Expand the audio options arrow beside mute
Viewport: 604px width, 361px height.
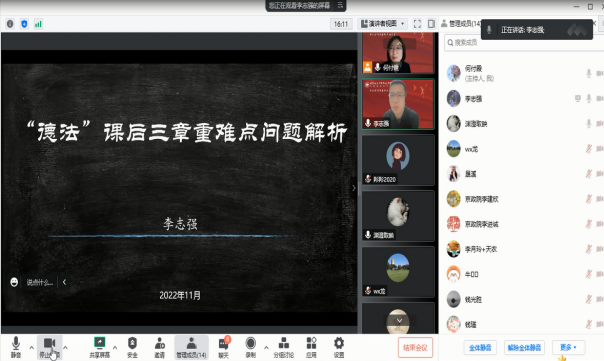(x=32, y=348)
